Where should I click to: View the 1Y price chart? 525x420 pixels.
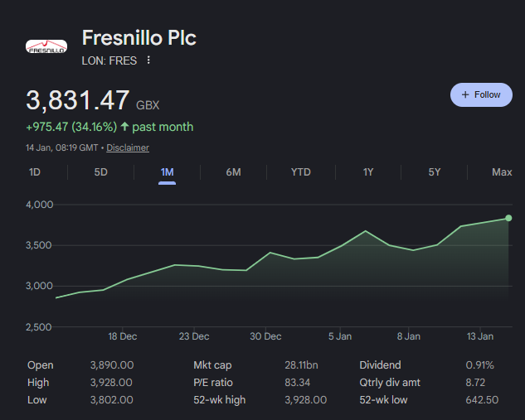(368, 172)
